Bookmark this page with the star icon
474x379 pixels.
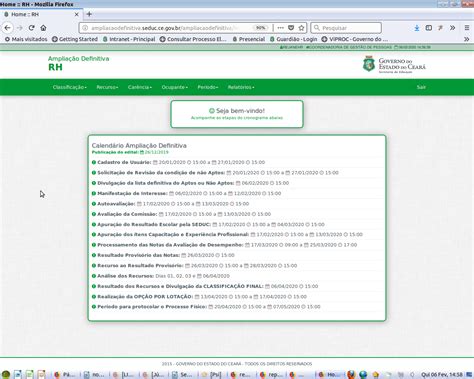click(301, 28)
